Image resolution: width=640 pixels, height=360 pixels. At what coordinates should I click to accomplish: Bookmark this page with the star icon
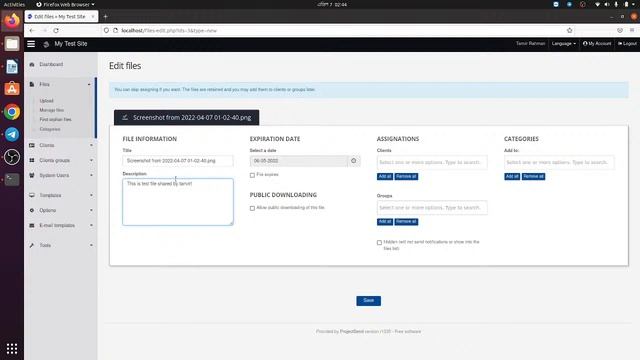click(x=569, y=31)
